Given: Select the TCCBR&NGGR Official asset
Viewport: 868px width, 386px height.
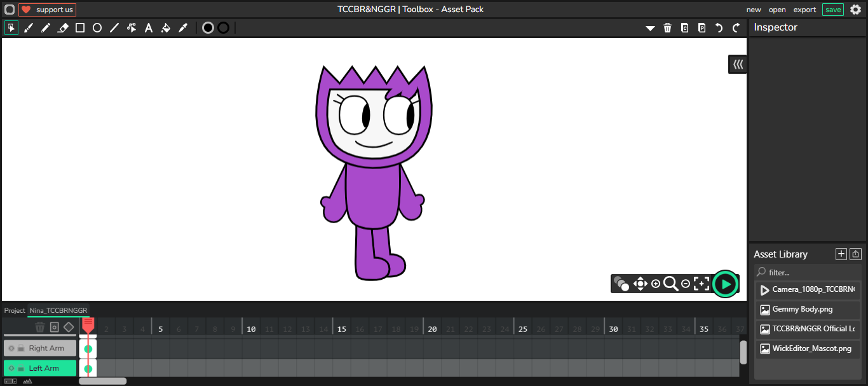Looking at the screenshot, I should tap(808, 329).
